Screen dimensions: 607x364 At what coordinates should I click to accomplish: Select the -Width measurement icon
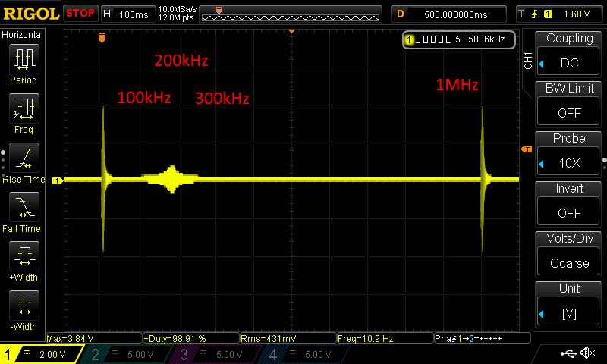(24, 305)
